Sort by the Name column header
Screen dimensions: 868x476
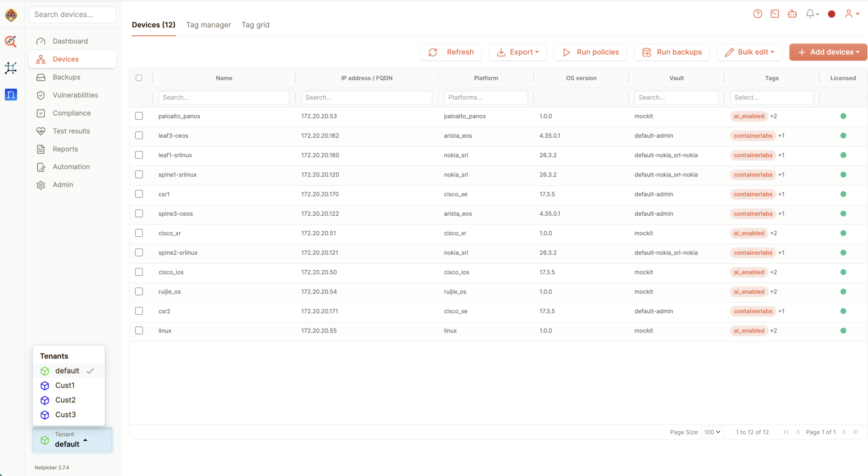[224, 78]
